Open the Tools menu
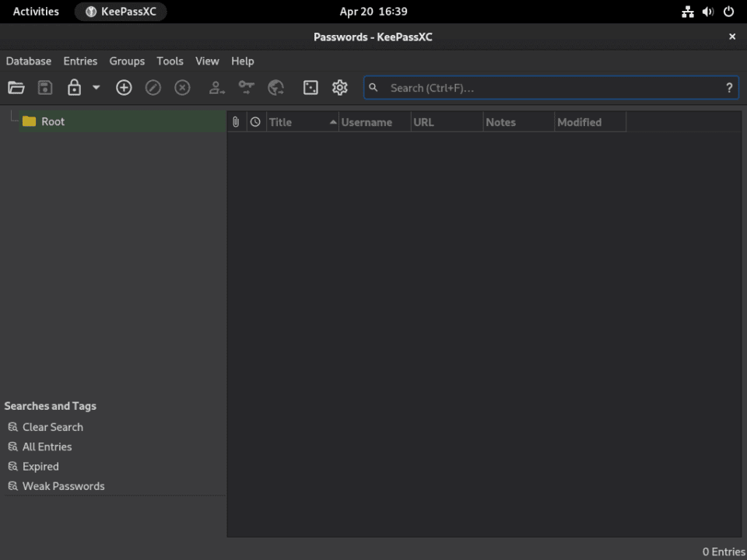Viewport: 747px width, 560px height. click(170, 61)
